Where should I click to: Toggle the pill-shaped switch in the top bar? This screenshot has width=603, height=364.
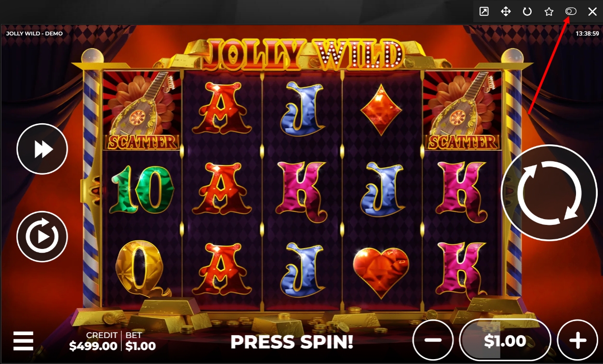(571, 12)
